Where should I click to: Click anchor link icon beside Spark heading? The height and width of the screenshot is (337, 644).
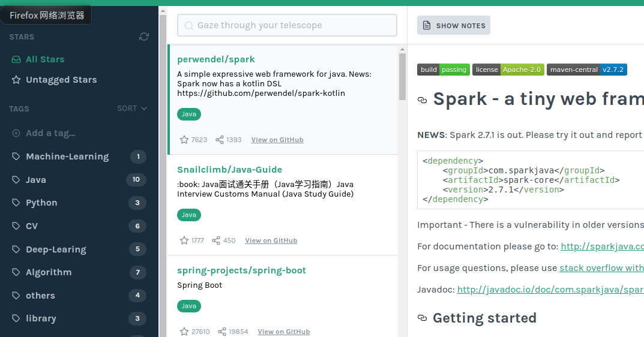(x=422, y=100)
